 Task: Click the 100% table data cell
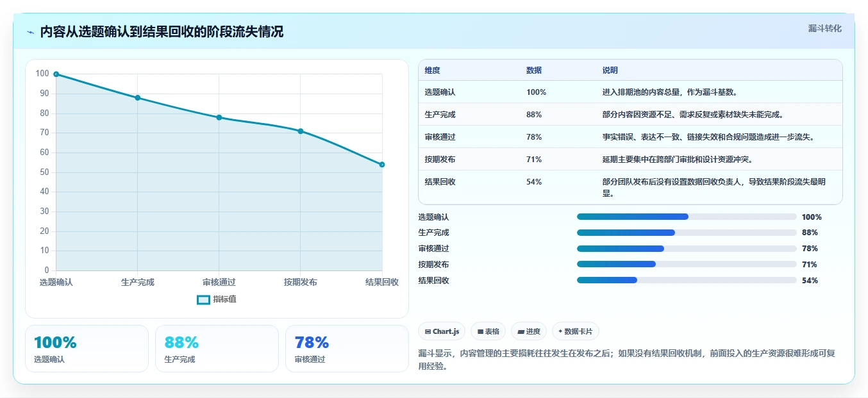pyautogui.click(x=536, y=92)
